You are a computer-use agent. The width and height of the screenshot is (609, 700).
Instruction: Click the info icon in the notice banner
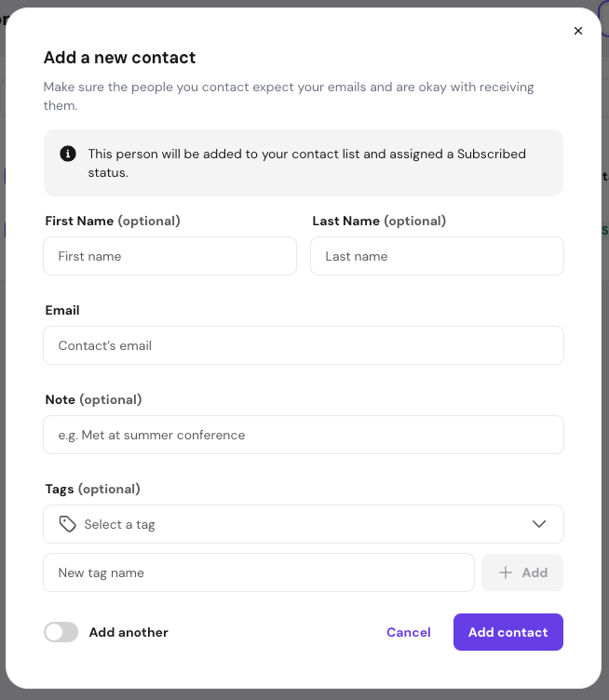point(68,154)
